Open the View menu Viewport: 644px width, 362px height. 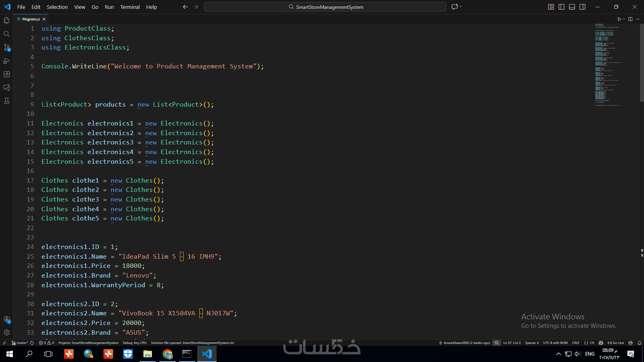pos(80,7)
